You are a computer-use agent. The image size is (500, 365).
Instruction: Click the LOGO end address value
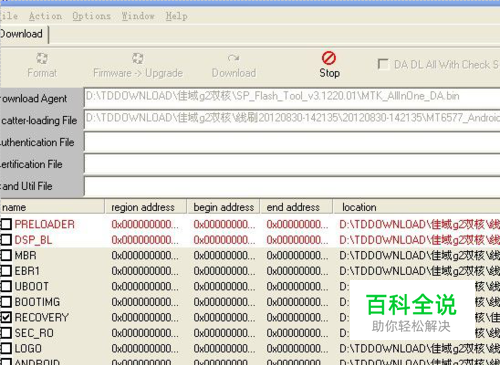pos(297,348)
